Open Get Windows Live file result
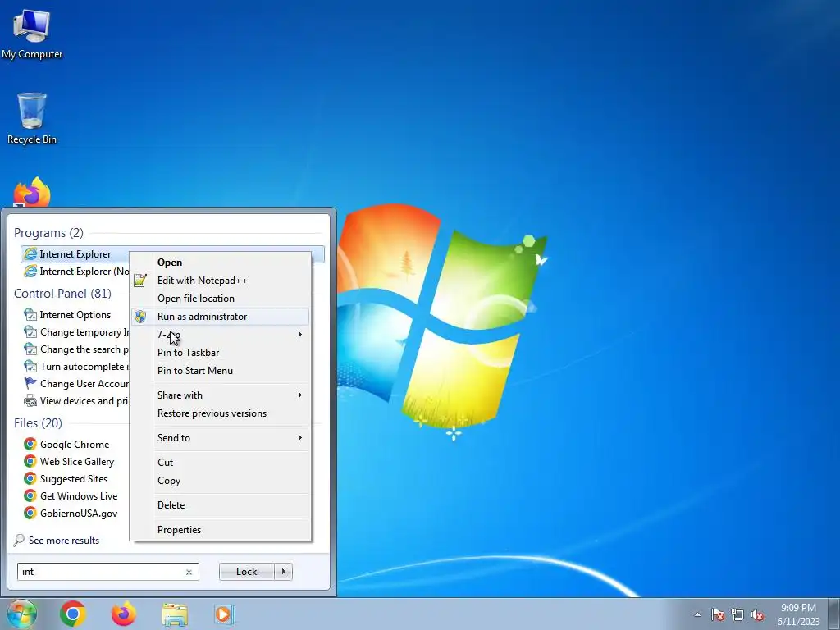 (71, 495)
